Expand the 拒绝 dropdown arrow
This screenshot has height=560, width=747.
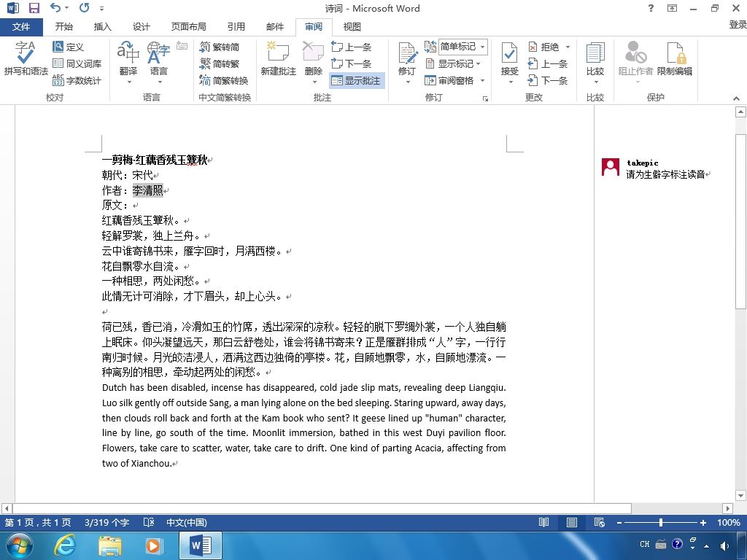568,47
